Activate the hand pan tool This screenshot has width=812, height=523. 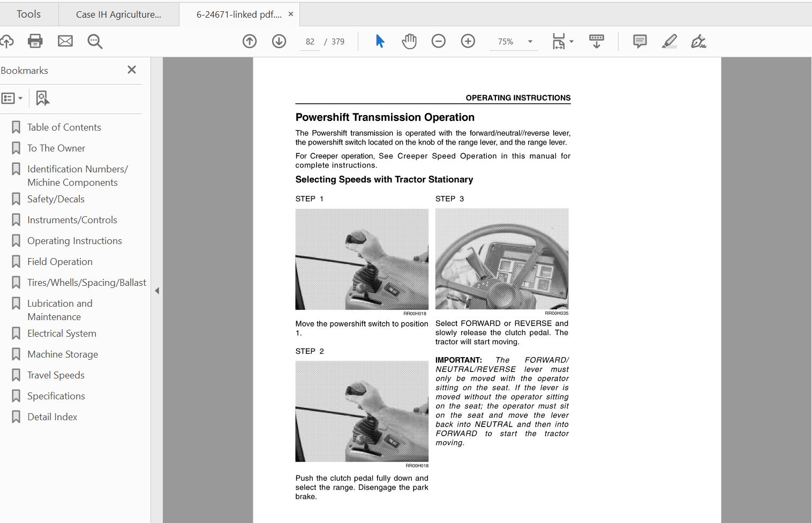pyautogui.click(x=409, y=41)
